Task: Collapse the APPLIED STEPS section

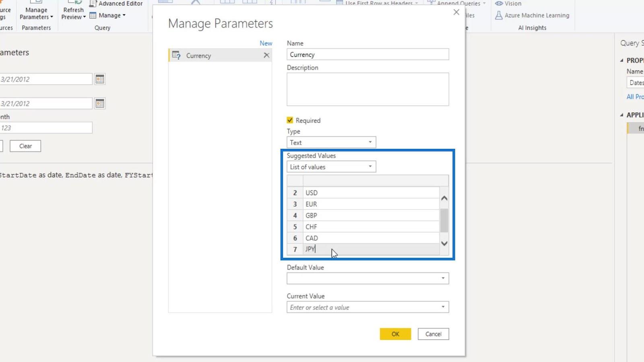Action: (x=622, y=115)
